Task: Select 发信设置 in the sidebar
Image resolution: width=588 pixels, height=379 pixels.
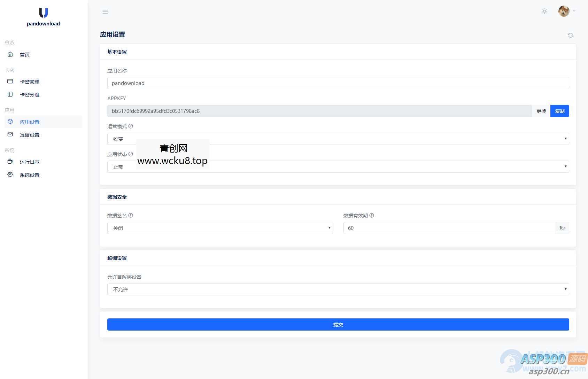Action: 30,135
